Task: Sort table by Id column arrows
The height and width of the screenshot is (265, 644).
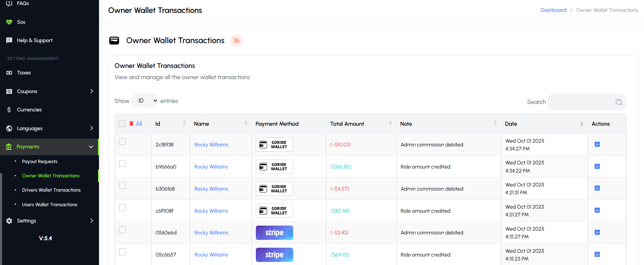Action: pyautogui.click(x=184, y=124)
